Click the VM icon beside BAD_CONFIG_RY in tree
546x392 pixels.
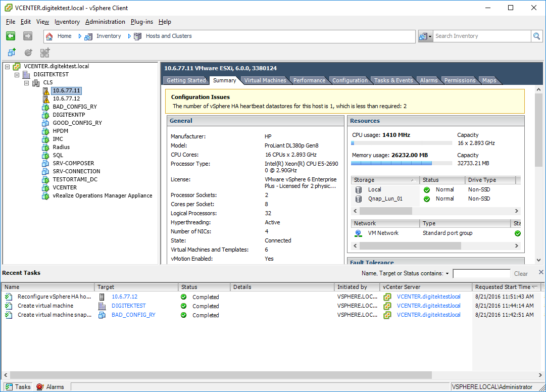pos(45,107)
